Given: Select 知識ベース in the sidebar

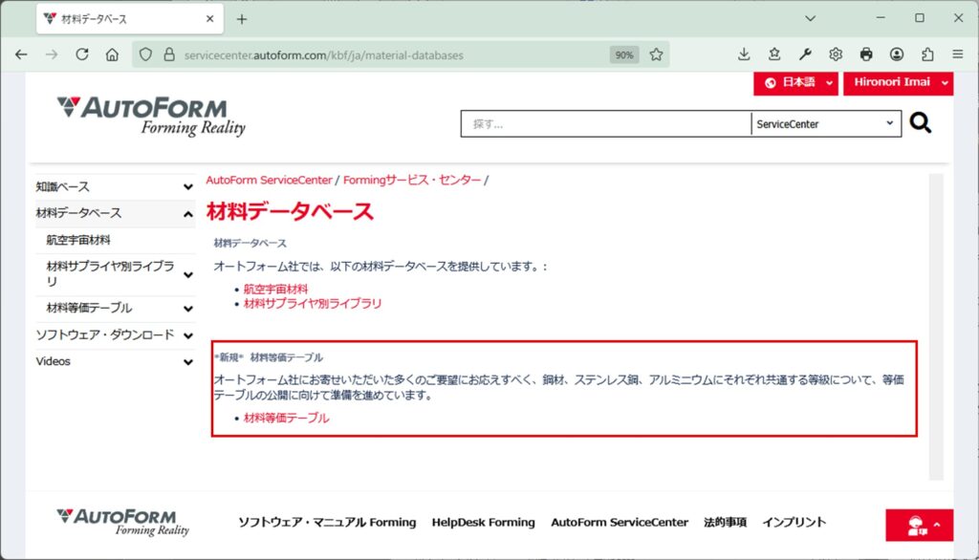Looking at the screenshot, I should 62,186.
